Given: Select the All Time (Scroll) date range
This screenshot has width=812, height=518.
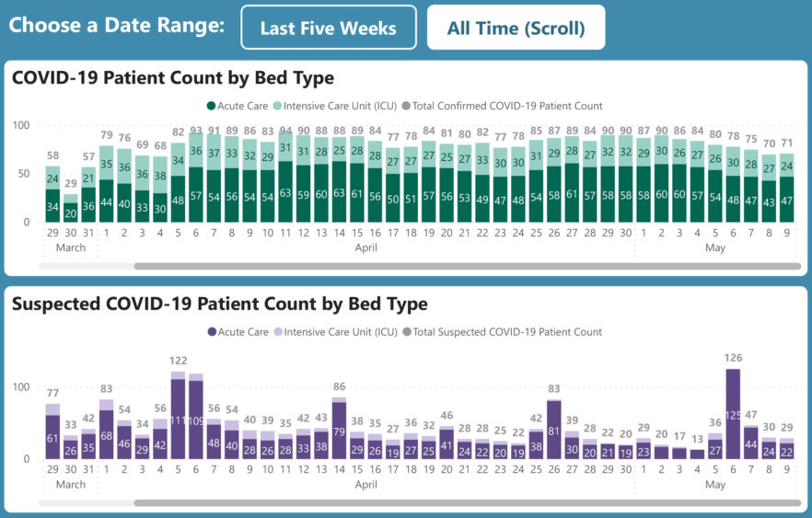Looking at the screenshot, I should pyautogui.click(x=516, y=28).
